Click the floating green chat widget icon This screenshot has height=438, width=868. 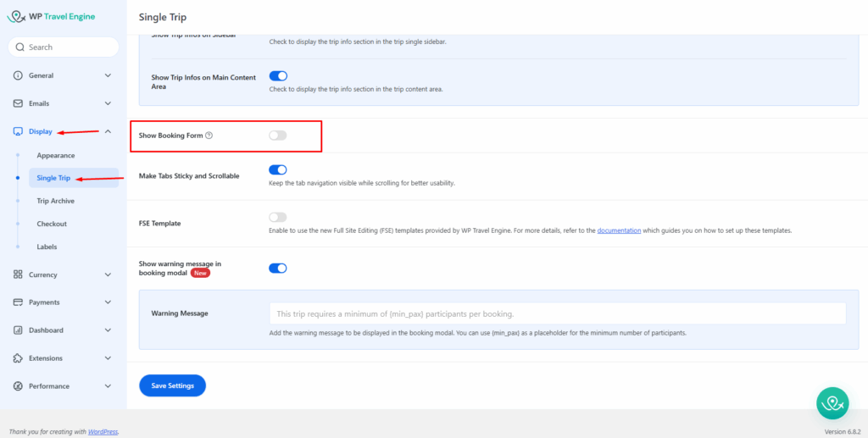click(x=832, y=403)
